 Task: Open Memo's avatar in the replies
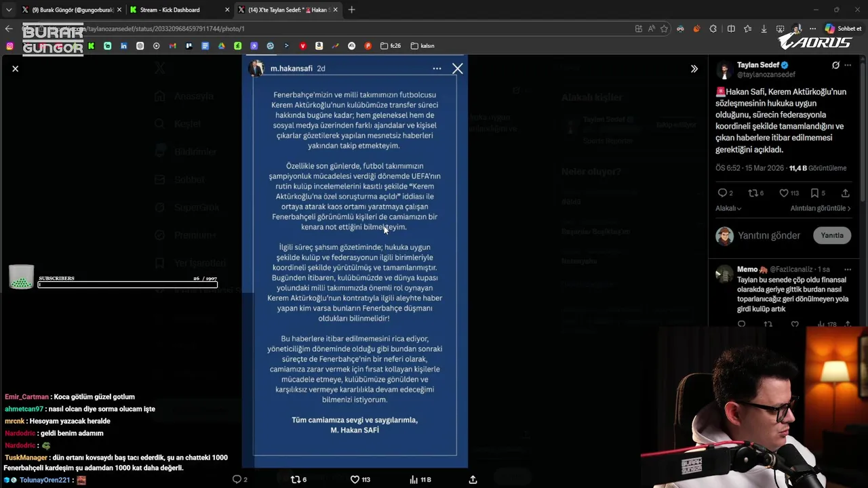724,273
